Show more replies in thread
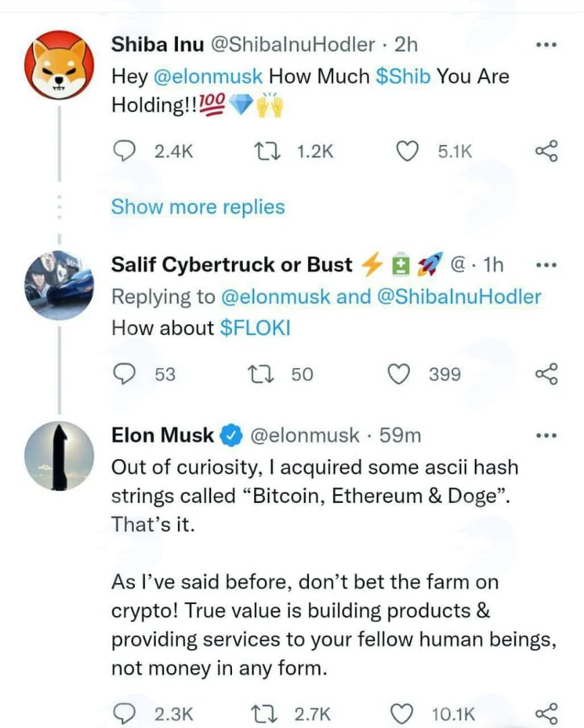Viewport: 584px width, 728px height. 198,207
